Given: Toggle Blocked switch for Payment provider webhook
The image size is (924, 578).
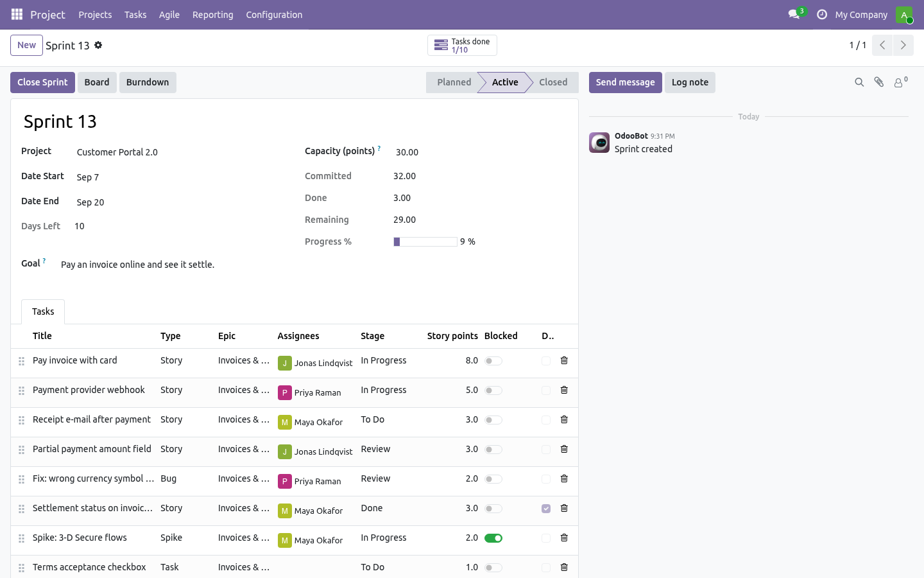Looking at the screenshot, I should pos(493,390).
